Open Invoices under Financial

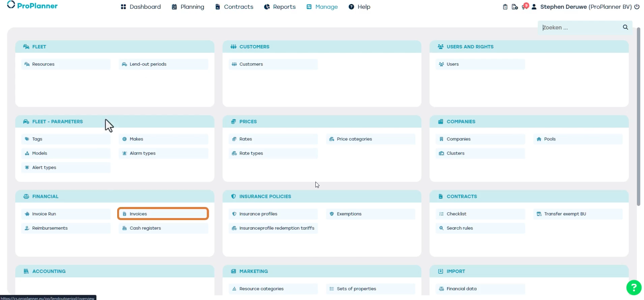pos(163,214)
